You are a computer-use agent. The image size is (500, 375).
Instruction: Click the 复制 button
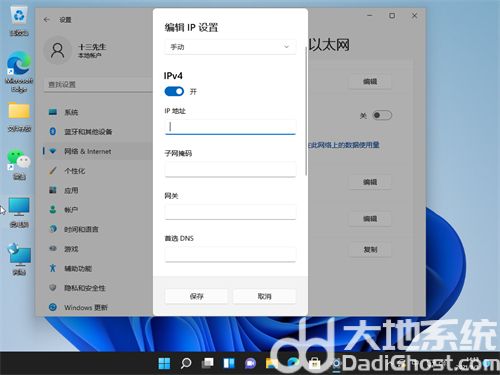[x=370, y=249]
